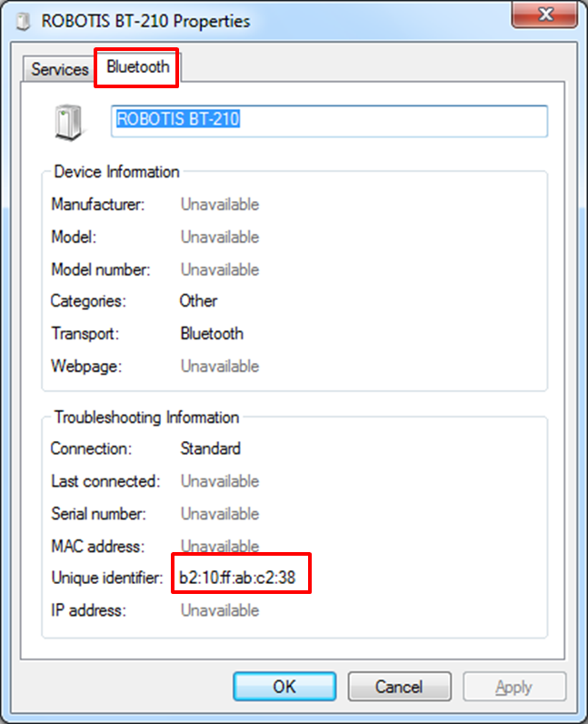Click the title bar device icon
The image size is (588, 724).
(x=23, y=22)
